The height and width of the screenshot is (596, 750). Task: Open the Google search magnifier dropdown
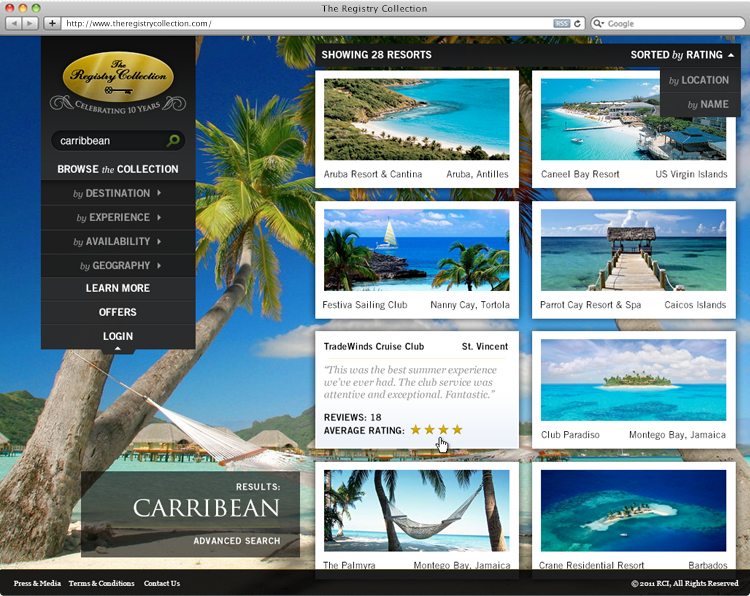598,23
